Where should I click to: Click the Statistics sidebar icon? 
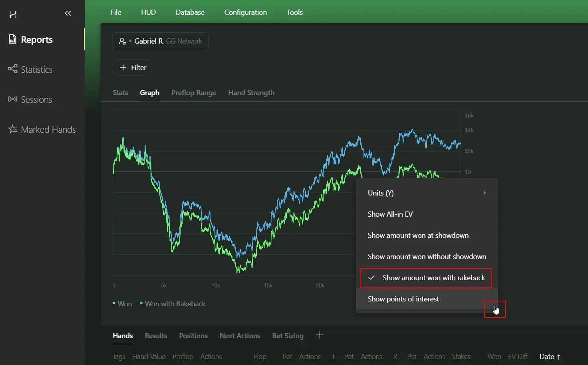tap(12, 69)
